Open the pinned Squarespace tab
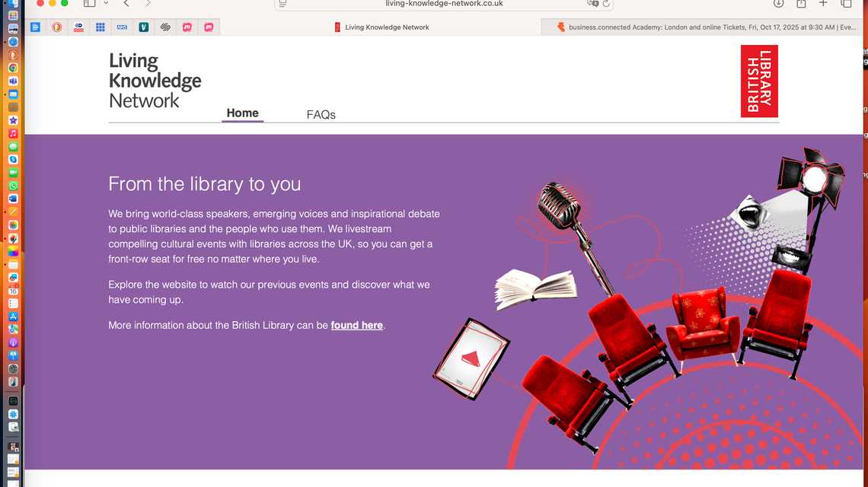The image size is (868, 487). [165, 27]
